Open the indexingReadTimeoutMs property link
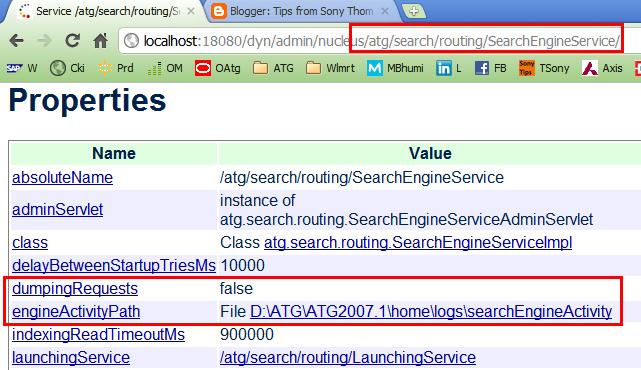The height and width of the screenshot is (370, 641). click(99, 334)
